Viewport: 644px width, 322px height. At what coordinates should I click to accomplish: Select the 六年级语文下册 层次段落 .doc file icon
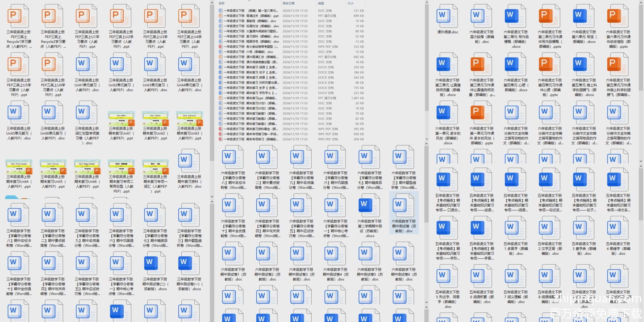click(x=481, y=16)
